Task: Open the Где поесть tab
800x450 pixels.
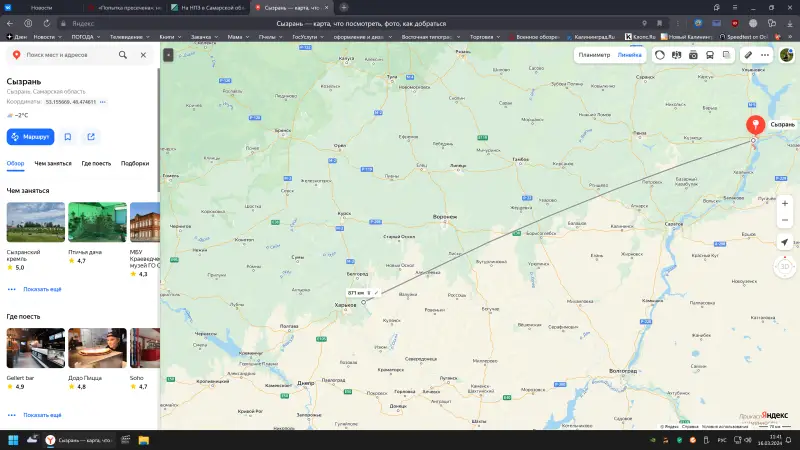Action: pos(96,163)
